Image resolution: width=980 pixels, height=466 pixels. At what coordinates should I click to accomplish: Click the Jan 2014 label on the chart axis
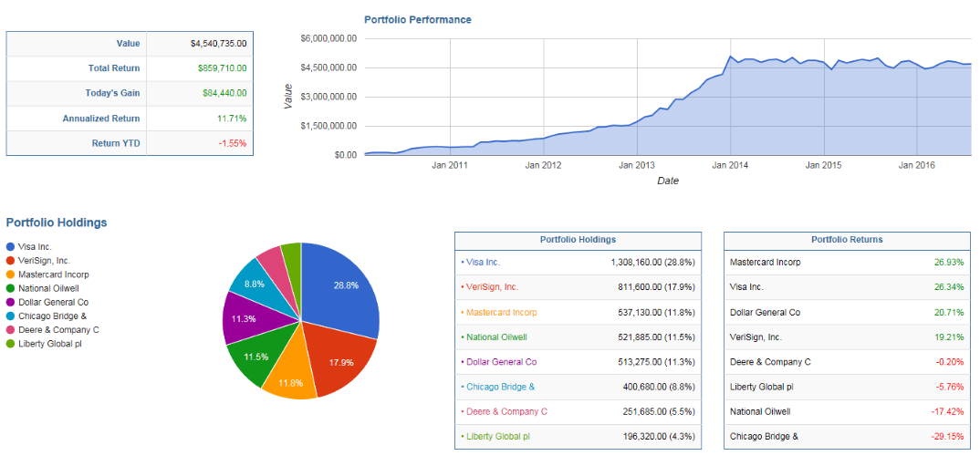pos(731,166)
